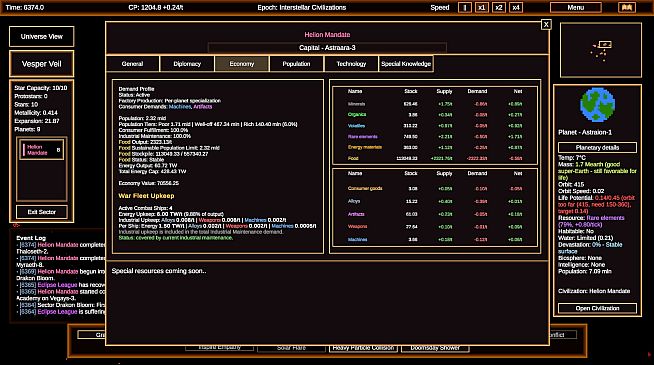The image size is (654, 365).
Task: Pause the game with the pause speed button
Action: tap(465, 8)
